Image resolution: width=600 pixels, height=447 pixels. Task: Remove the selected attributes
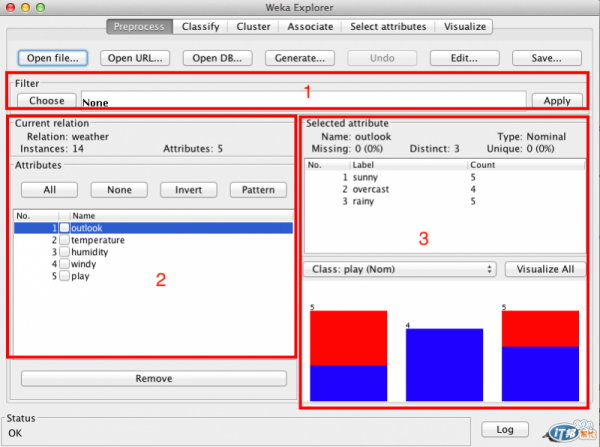point(154,378)
